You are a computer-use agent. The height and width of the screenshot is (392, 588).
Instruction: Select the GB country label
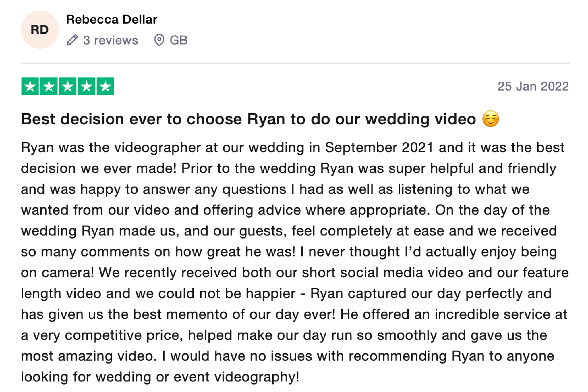pos(179,40)
